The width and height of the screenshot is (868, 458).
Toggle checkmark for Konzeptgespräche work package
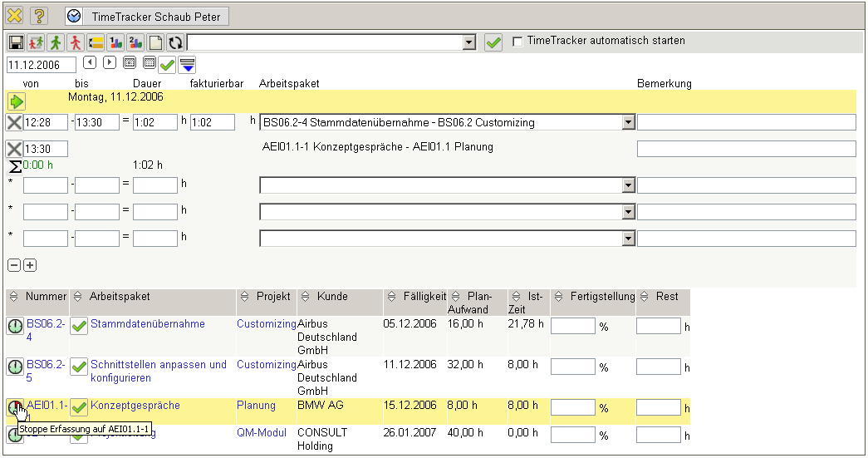point(79,407)
